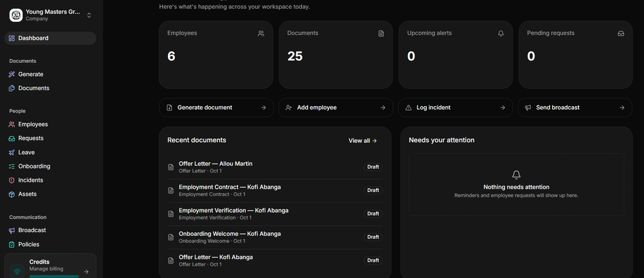Click file icon of Employment Contract — Kofi Abanga
The image size is (644, 278).
tap(171, 191)
